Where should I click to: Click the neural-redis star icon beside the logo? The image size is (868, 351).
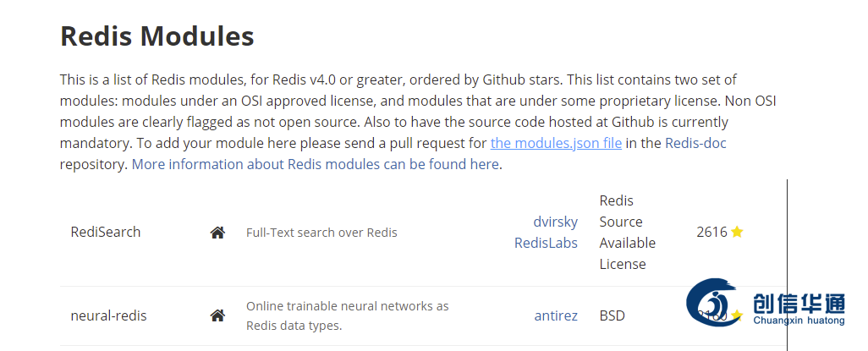[x=737, y=315]
